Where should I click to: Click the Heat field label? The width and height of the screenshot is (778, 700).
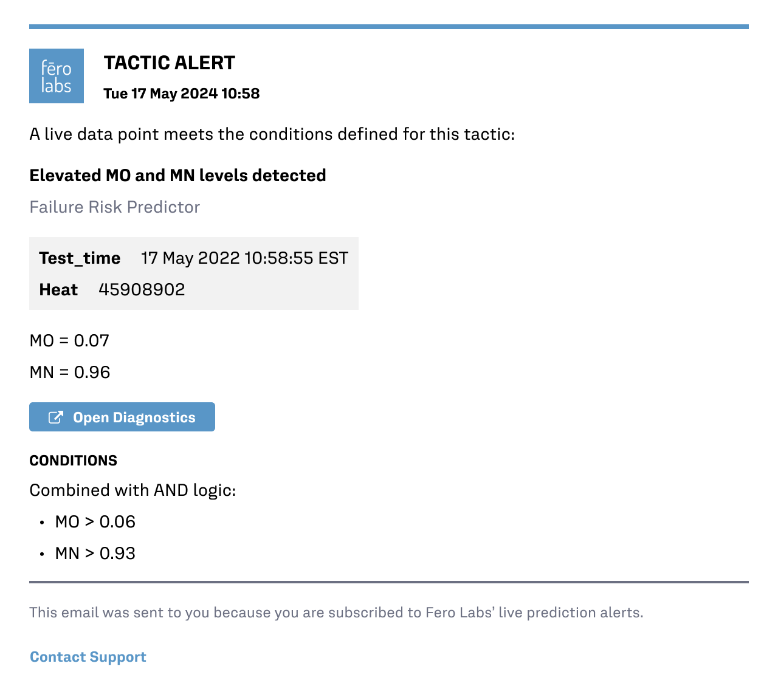tap(58, 289)
